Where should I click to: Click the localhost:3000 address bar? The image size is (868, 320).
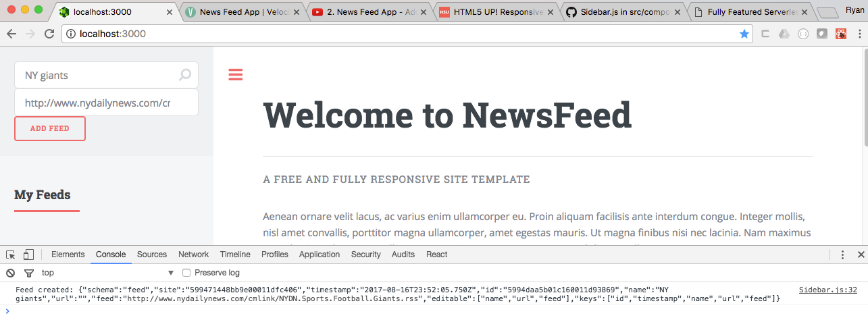pyautogui.click(x=407, y=34)
